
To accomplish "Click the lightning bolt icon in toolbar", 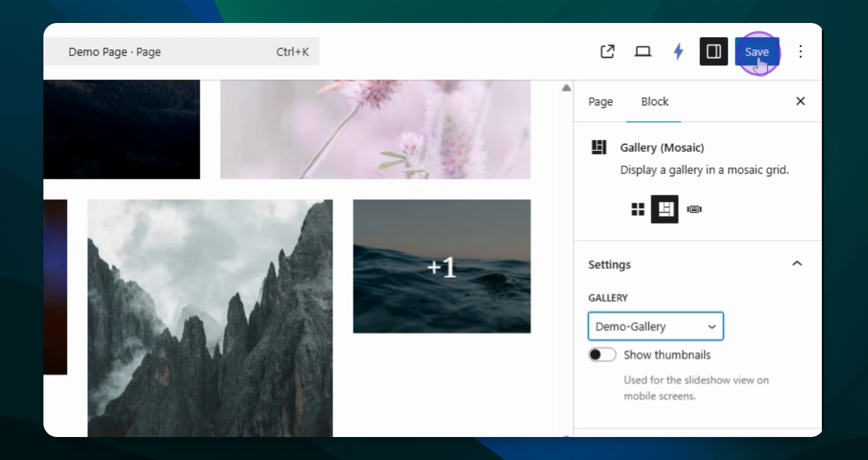I will 678,52.
